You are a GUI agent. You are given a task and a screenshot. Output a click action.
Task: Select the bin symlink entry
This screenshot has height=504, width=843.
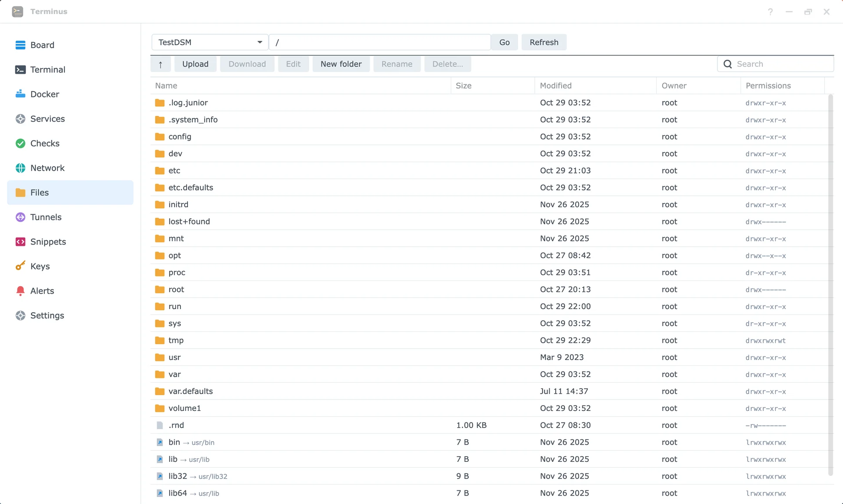pyautogui.click(x=489, y=442)
